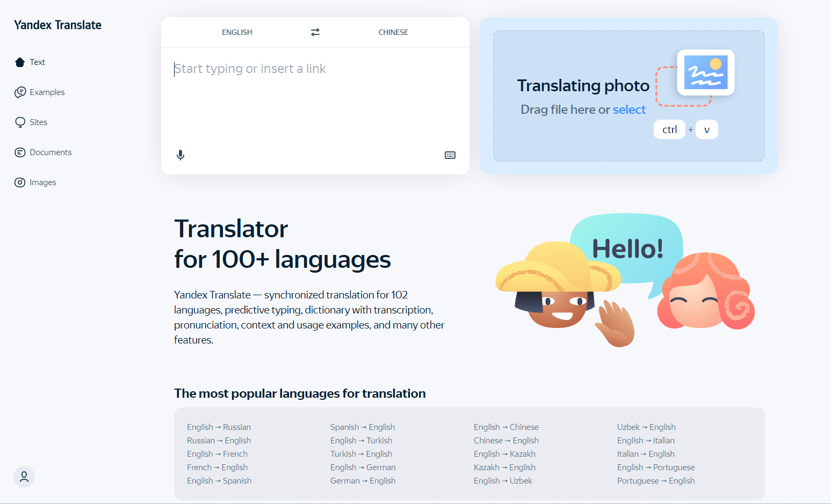Select English → Chinese language pair

point(506,427)
